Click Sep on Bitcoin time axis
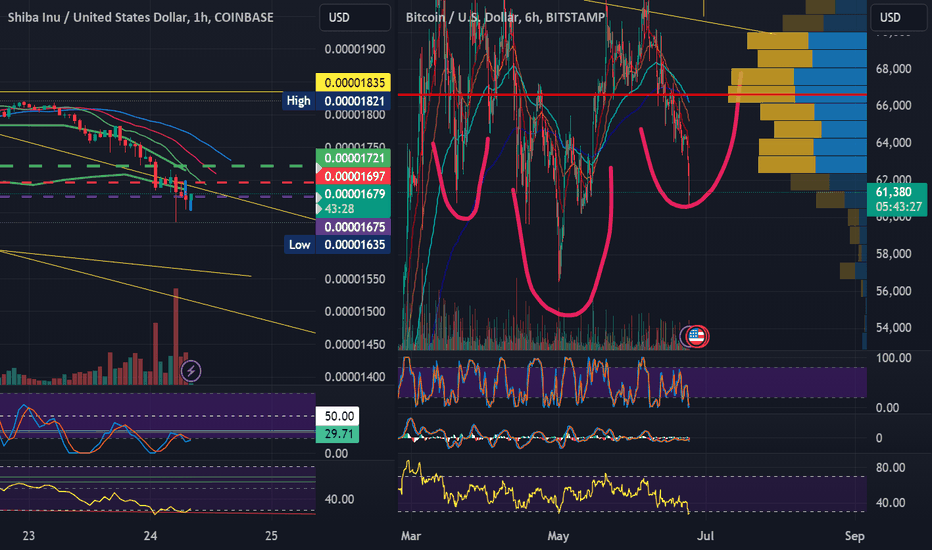Viewport: 932px width, 550px height. coord(854,535)
